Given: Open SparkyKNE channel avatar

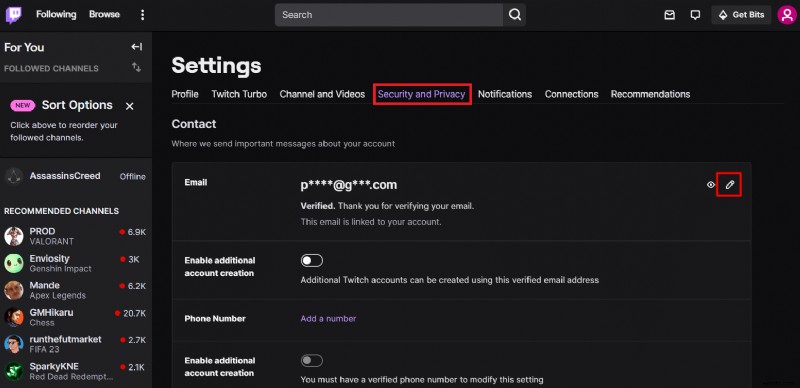Looking at the screenshot, I should 14,371.
